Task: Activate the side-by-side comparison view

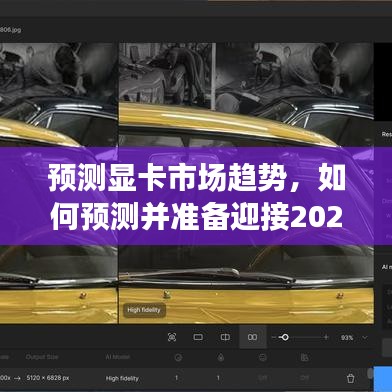Action: coord(252,337)
